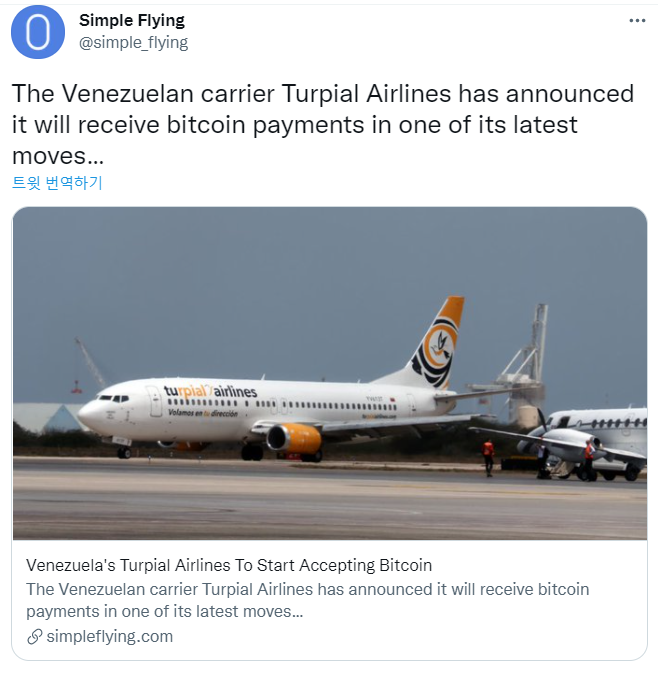
Task: Open the @simple_flying handle link
Action: 133,42
